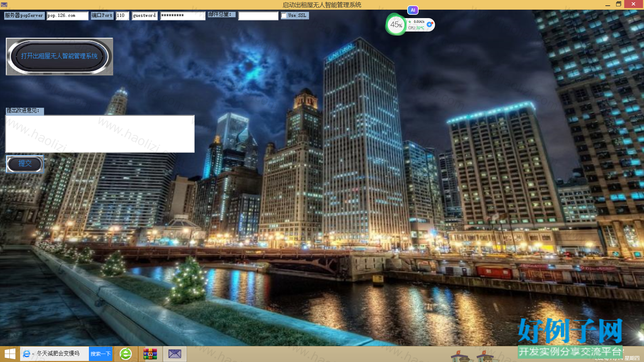Click the CPU temperature readout on widget
The height and width of the screenshot is (362, 644).
pos(416,28)
